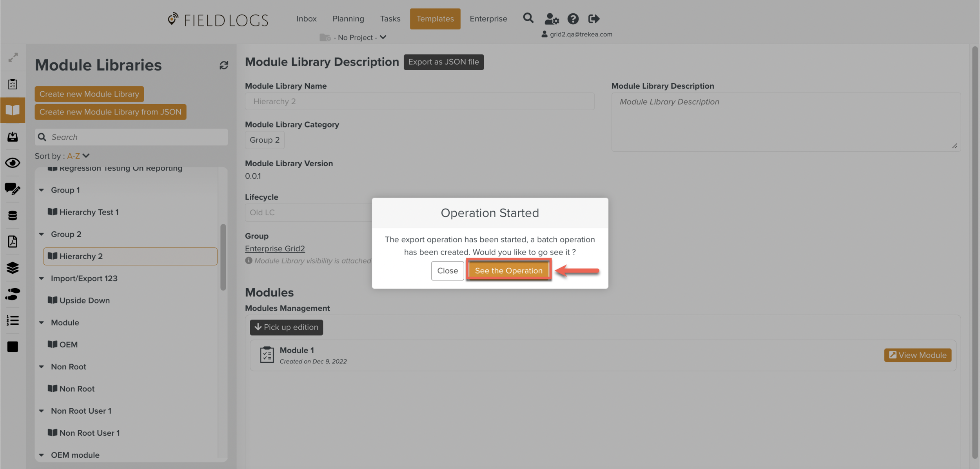Toggle the expand arrows icon in sidebar
The height and width of the screenshot is (469, 980).
point(13,58)
